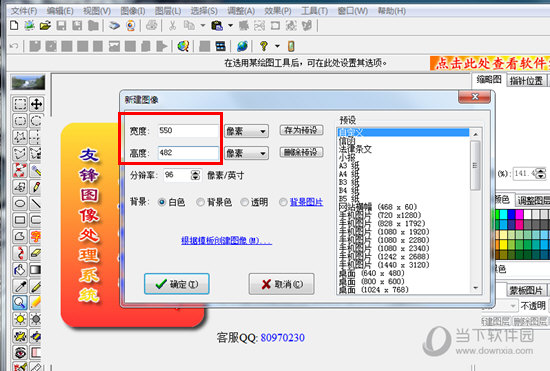Select the 透明 background radio button
The width and height of the screenshot is (550, 371).
coord(244,202)
